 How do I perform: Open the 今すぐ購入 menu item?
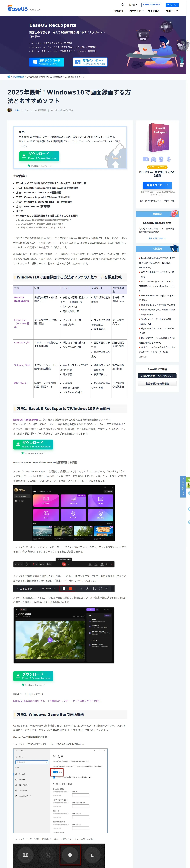(154, 11)
